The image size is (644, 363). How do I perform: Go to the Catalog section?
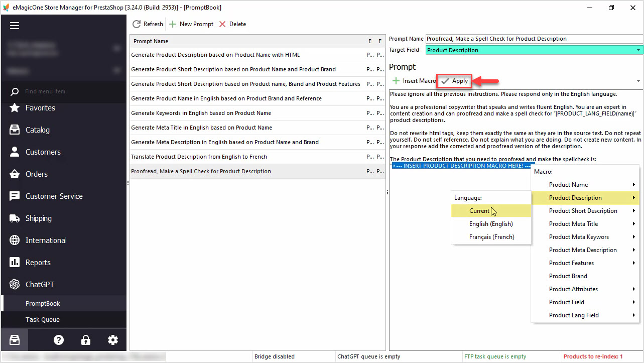[38, 130]
